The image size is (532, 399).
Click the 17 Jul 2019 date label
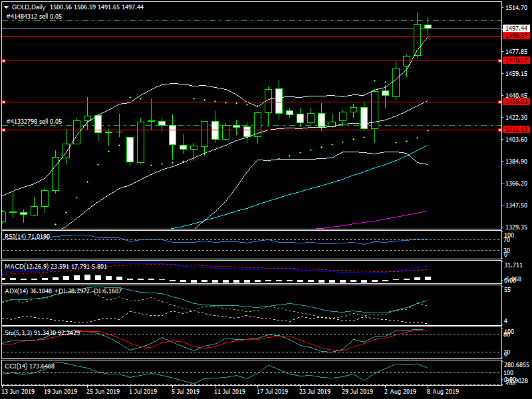[x=272, y=392]
